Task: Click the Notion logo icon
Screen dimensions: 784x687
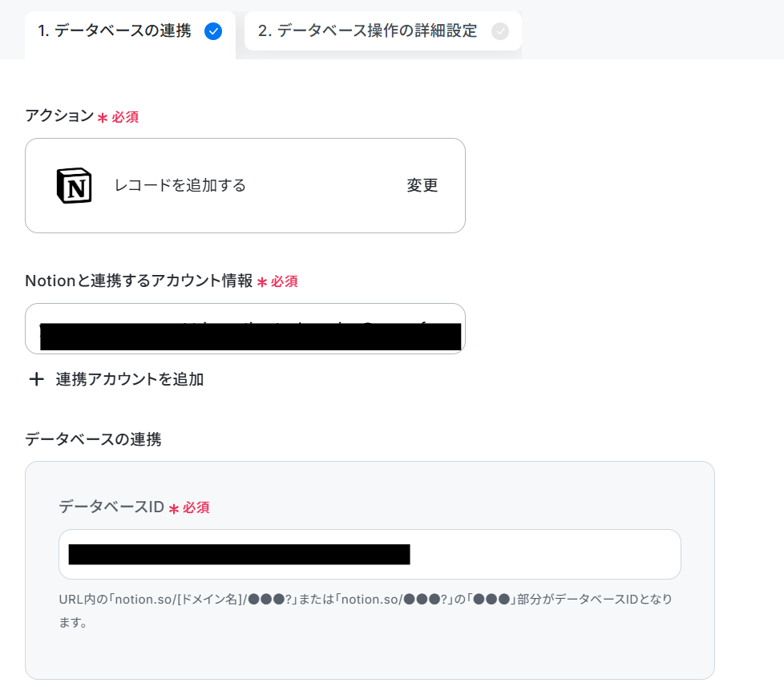Action: click(74, 185)
